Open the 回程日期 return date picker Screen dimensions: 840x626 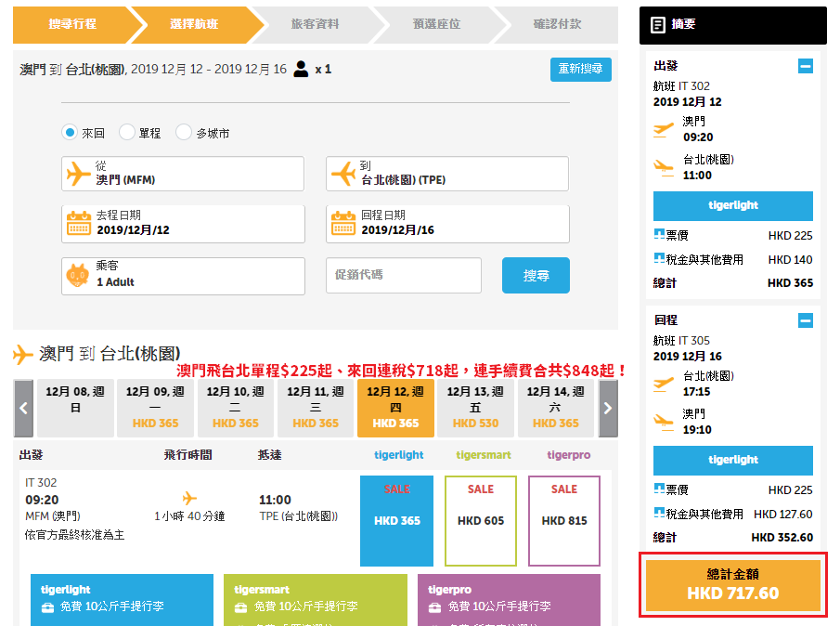448,224
